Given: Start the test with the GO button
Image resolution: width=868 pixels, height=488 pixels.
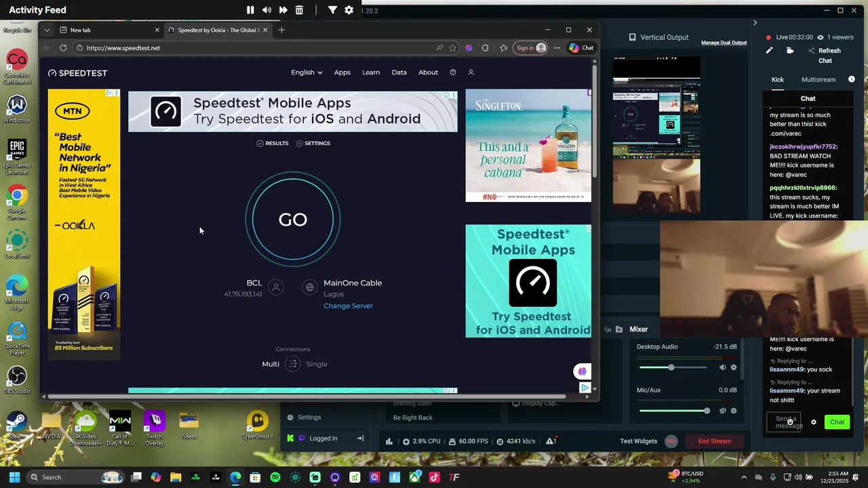Looking at the screenshot, I should pyautogui.click(x=293, y=220).
